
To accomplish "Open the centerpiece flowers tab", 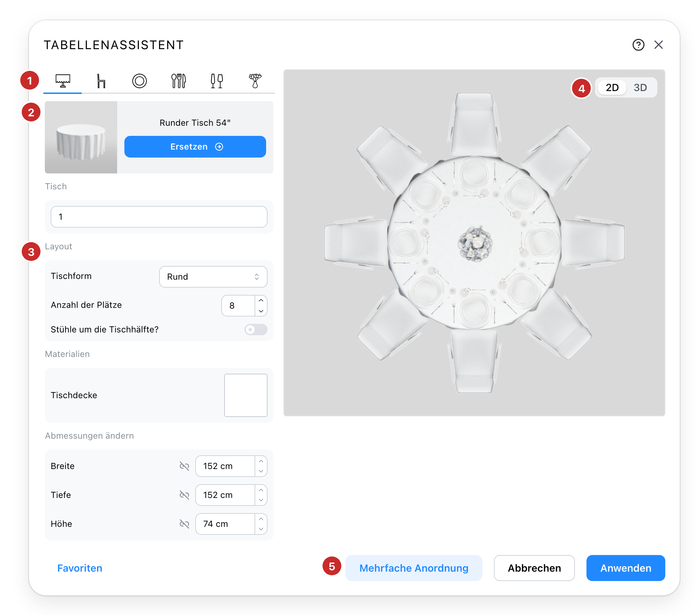I will pos(255,81).
